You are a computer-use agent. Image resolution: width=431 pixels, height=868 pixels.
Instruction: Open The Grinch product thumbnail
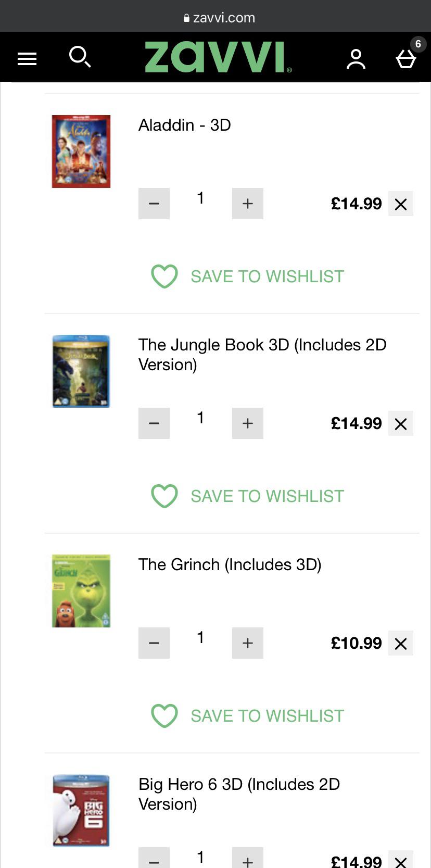[x=81, y=591]
